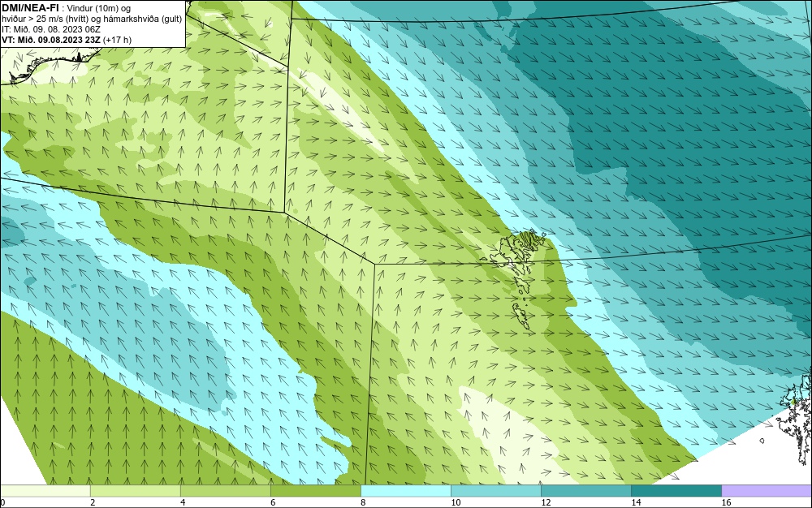Click legend scale label 2

click(x=93, y=502)
